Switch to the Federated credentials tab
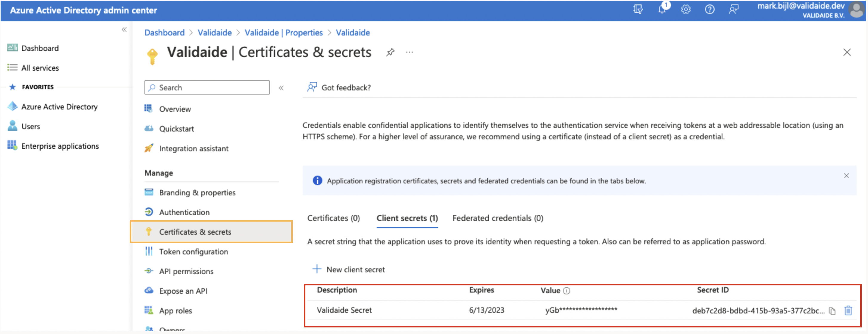This screenshot has width=868, height=334. click(497, 218)
